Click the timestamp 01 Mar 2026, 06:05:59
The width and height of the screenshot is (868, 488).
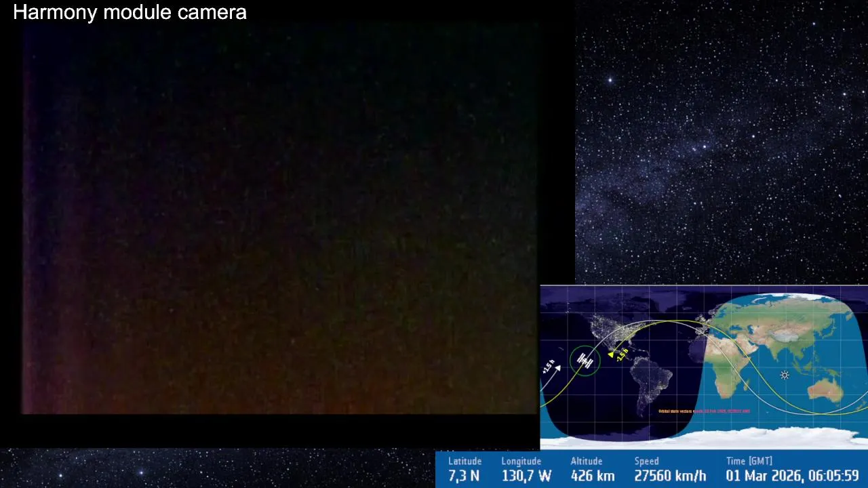coord(792,476)
